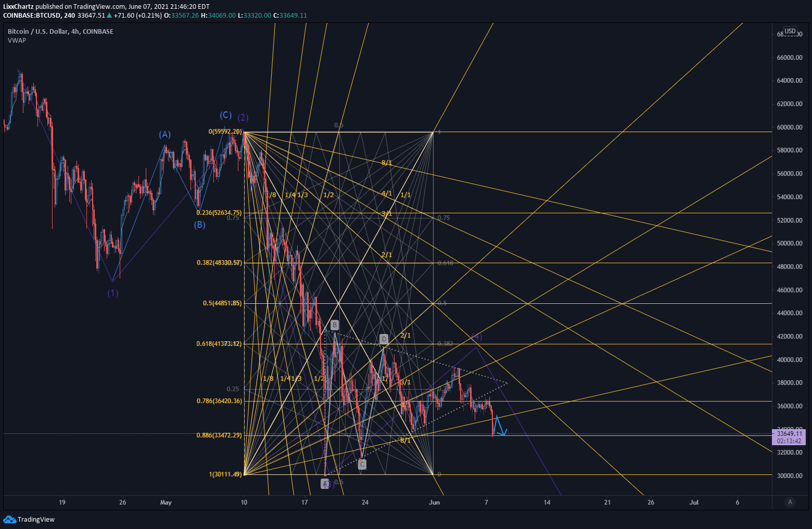Image resolution: width=812 pixels, height=529 pixels.
Task: Click the 50000.00 price axis label
Action: 789,243
